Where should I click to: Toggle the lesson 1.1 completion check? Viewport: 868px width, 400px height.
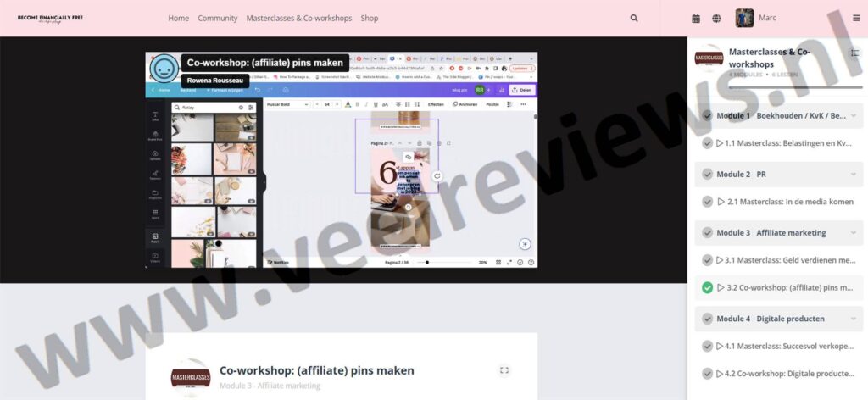click(707, 143)
